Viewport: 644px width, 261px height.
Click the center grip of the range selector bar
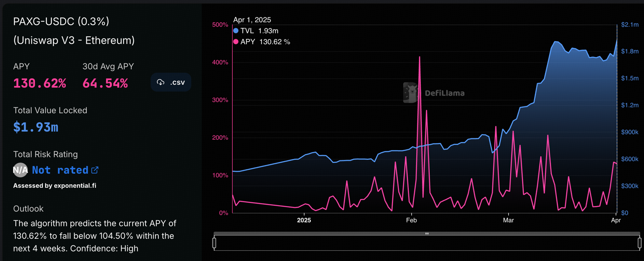point(426,234)
